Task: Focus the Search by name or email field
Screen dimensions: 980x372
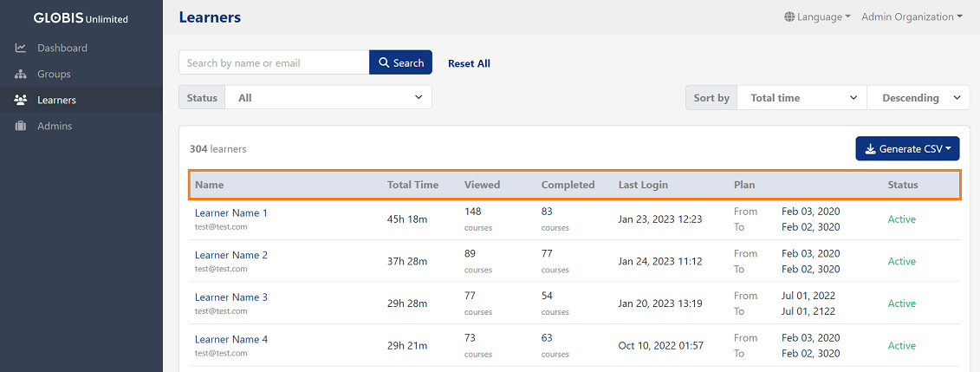Action: click(x=274, y=62)
